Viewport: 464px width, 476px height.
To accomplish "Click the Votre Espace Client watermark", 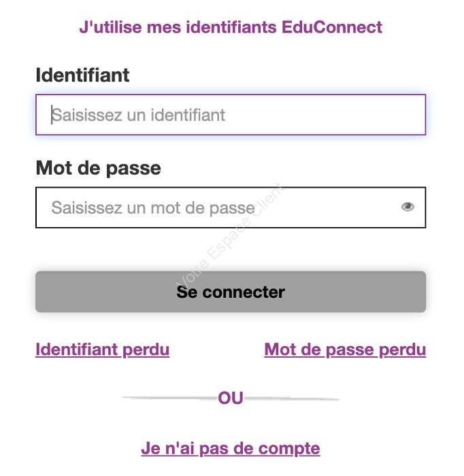I will pos(230,235).
